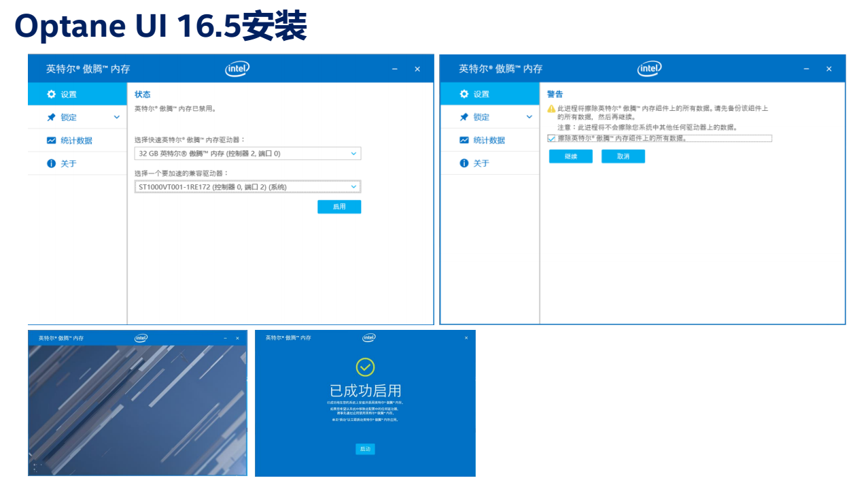This screenshot has height=487, width=868.
Task: Expand the 锁定 chevron in the 警告 window
Action: (530, 117)
